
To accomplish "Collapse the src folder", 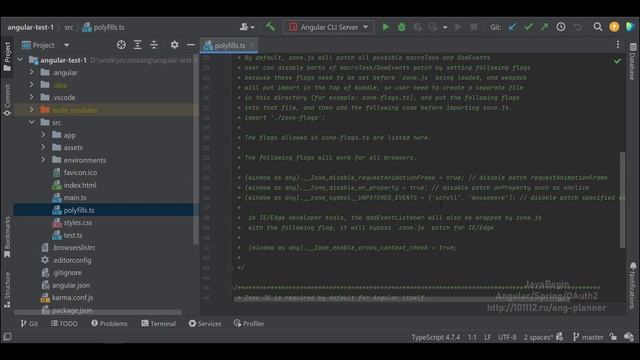I will (x=31, y=122).
